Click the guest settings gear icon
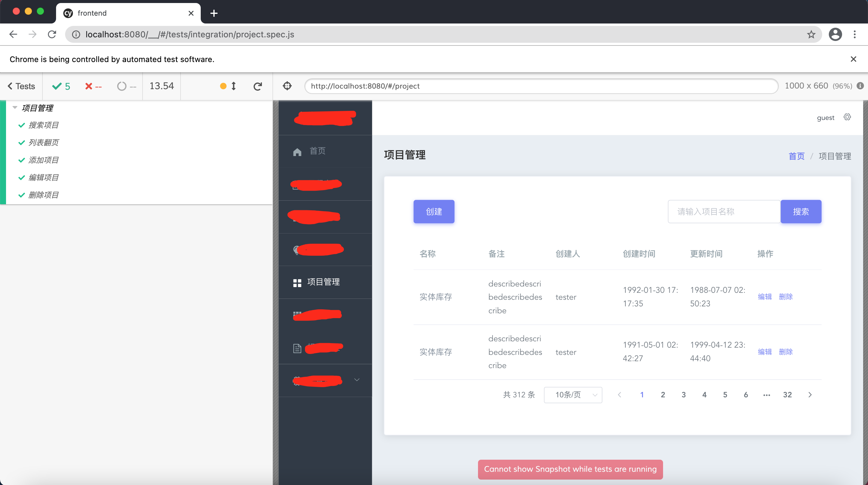This screenshot has width=868, height=485. click(x=847, y=117)
